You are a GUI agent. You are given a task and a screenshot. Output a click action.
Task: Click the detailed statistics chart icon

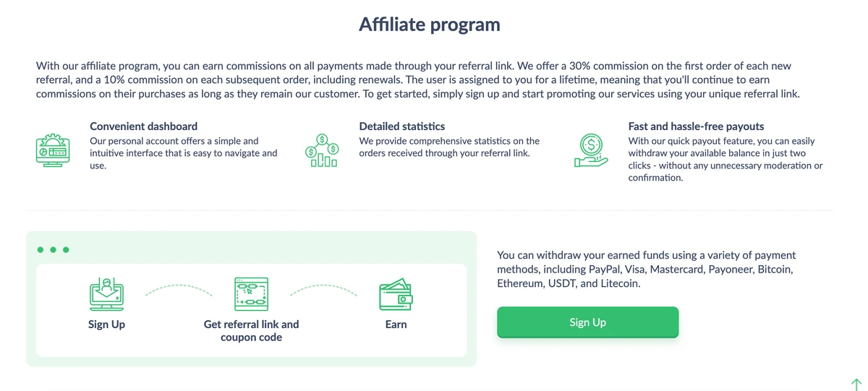pos(322,151)
